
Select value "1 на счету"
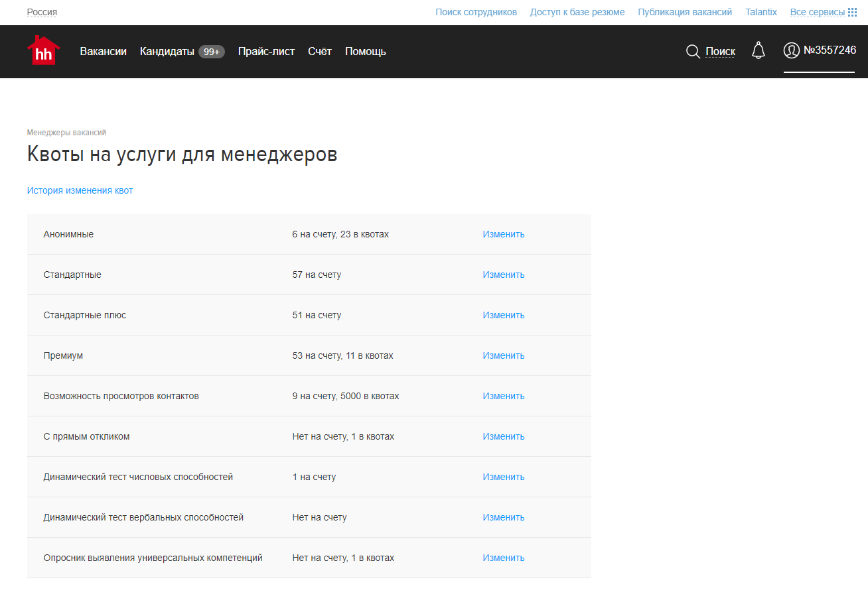tap(314, 477)
